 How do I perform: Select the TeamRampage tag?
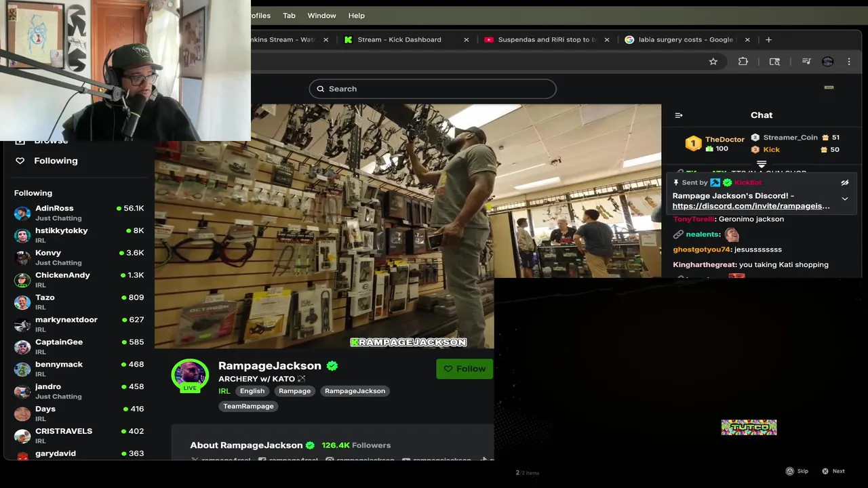(248, 407)
